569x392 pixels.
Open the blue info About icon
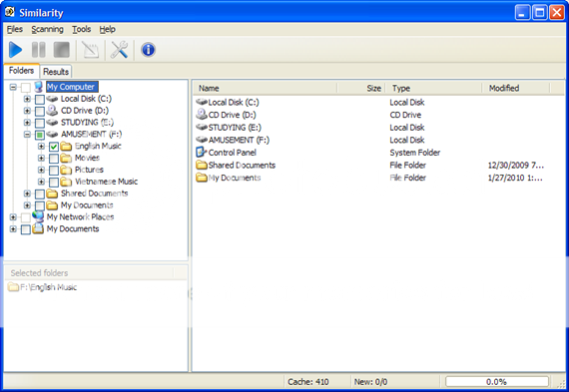pos(148,50)
